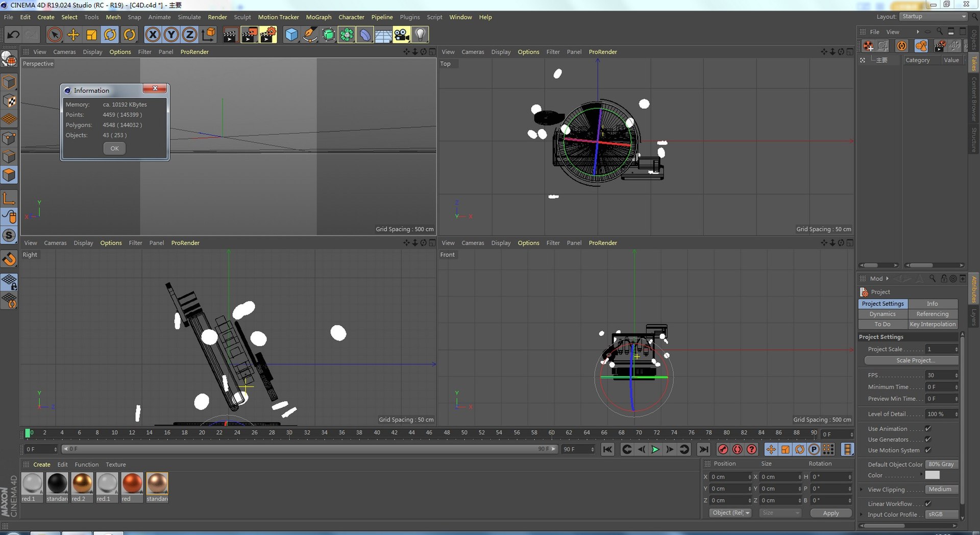This screenshot has height=535, width=980.
Task: Click the Camera object icon
Action: click(402, 35)
